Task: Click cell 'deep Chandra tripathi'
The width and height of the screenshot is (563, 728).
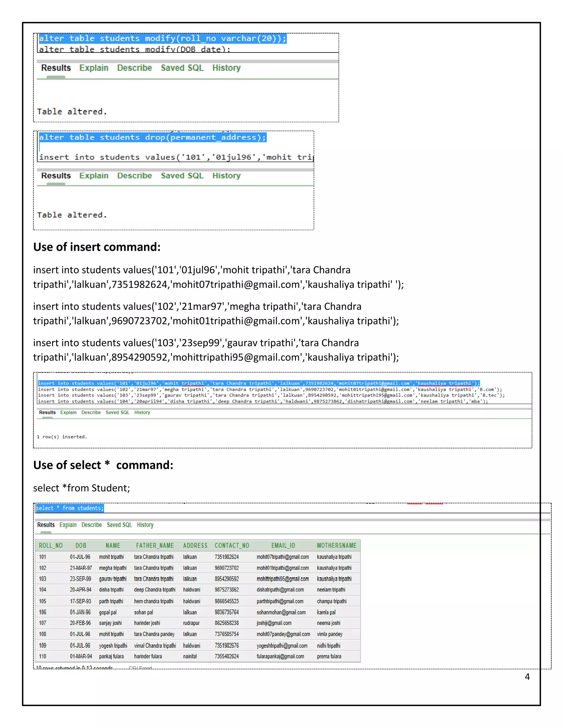Action: click(155, 589)
